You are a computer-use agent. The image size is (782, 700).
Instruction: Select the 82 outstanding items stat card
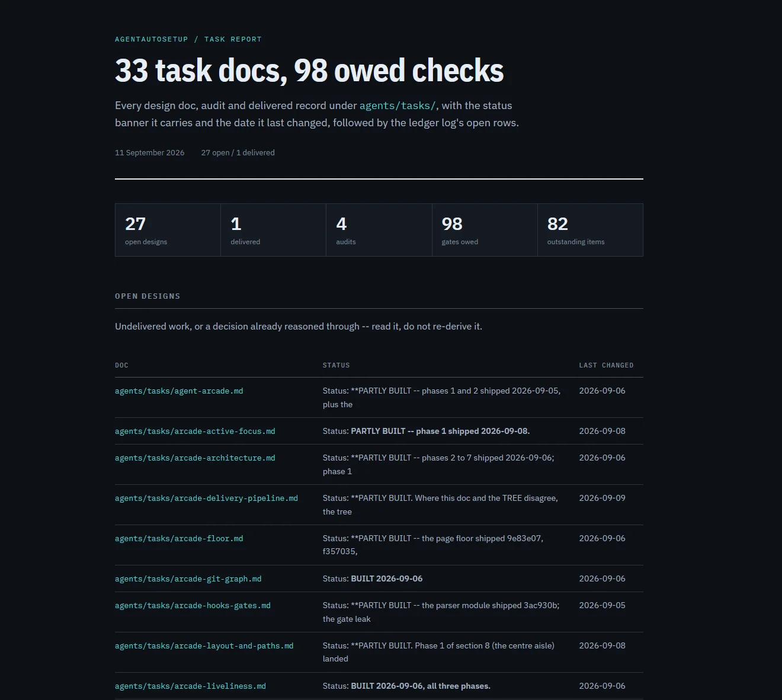590,230
